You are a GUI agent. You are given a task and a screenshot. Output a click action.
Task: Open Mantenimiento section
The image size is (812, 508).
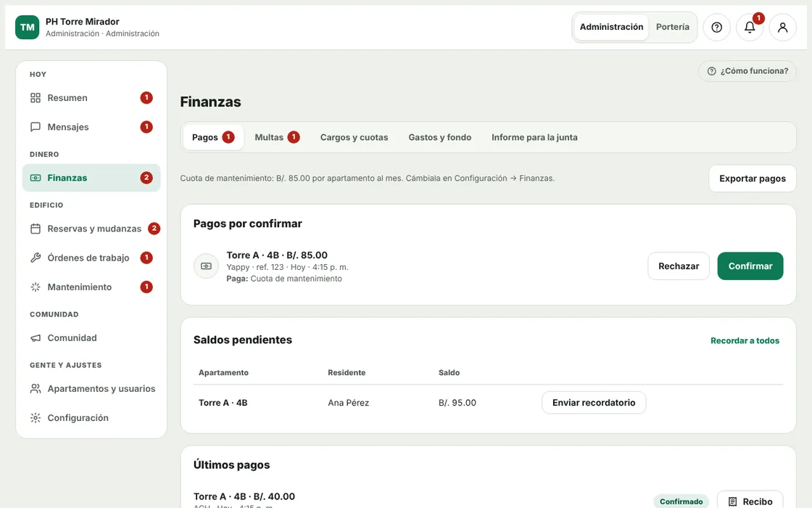click(91, 287)
